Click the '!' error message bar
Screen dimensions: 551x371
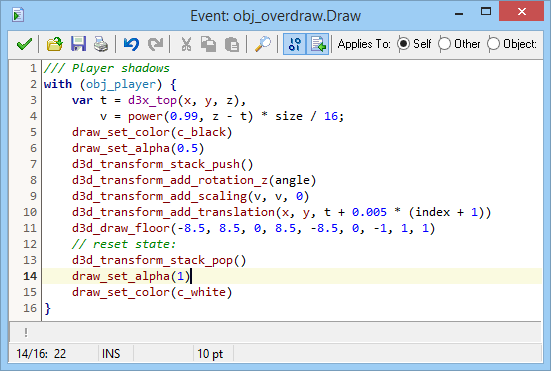(275, 332)
